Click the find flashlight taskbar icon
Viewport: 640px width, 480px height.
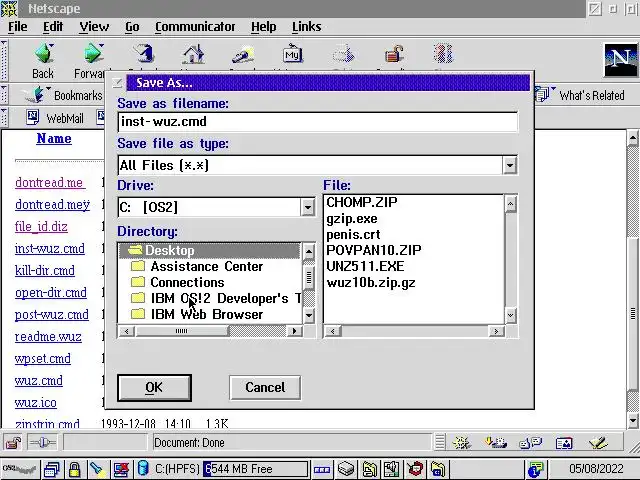pos(97,469)
